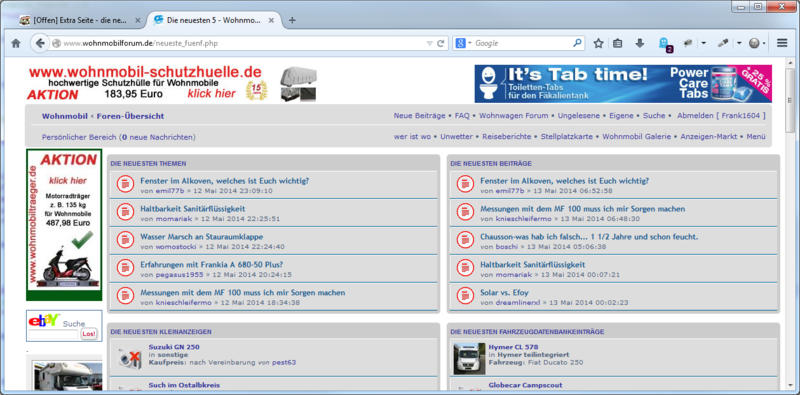The height and width of the screenshot is (395, 800).
Task: Click the magnifier search icon in Google box
Action: [577, 43]
